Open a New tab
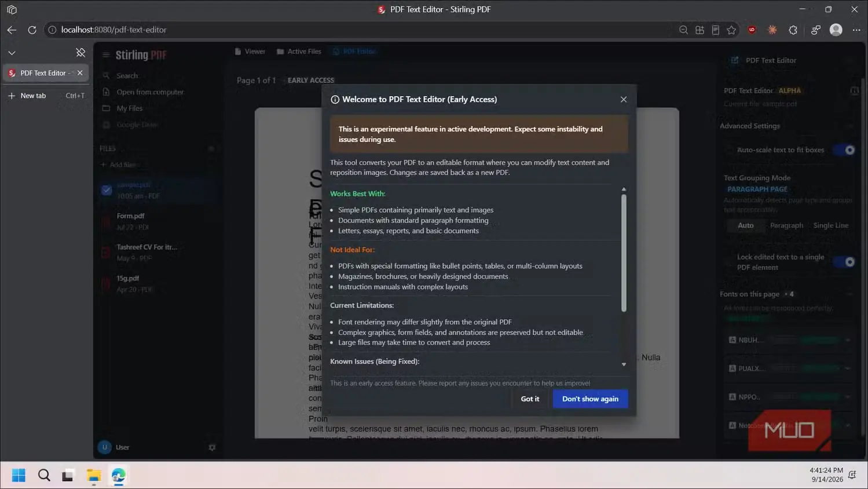Screen dimensions: 868x489 click(46, 96)
